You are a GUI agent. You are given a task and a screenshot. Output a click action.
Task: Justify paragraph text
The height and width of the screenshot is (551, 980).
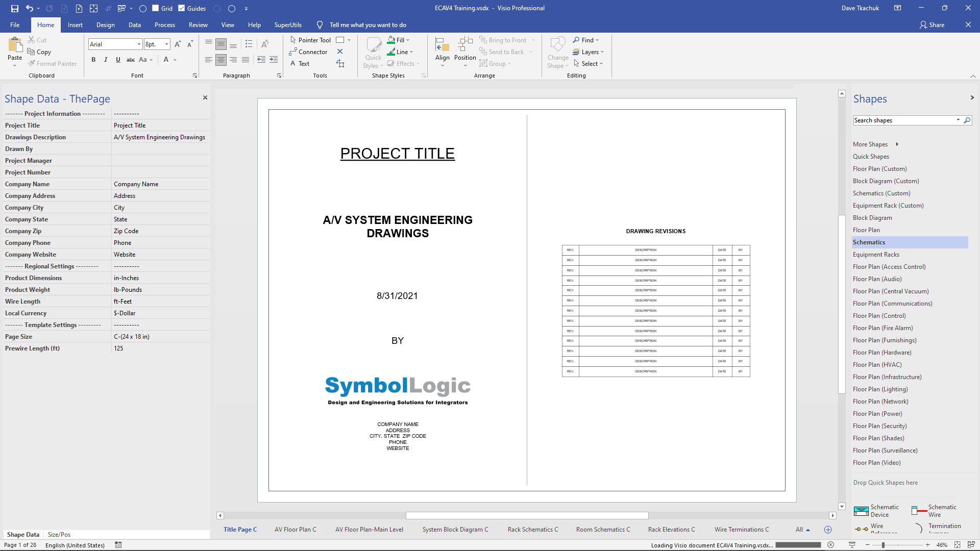246,60
